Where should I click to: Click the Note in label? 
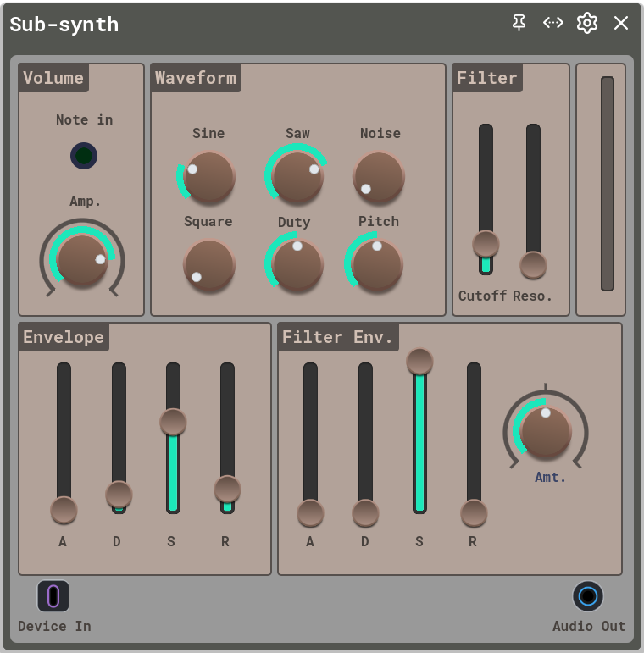pyautogui.click(x=84, y=119)
